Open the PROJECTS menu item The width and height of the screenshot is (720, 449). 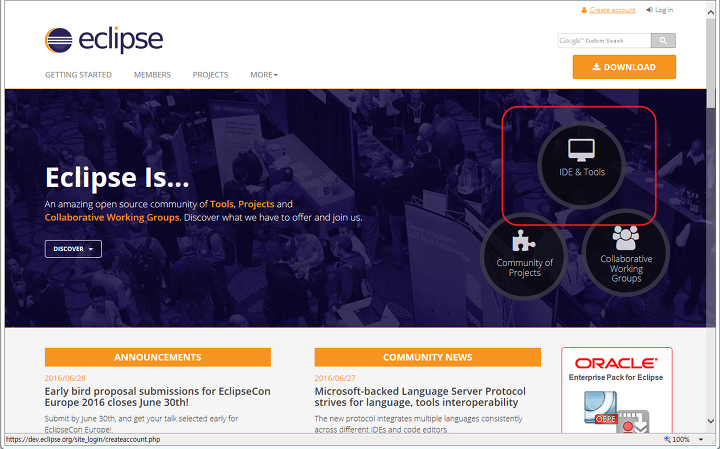pyautogui.click(x=210, y=74)
